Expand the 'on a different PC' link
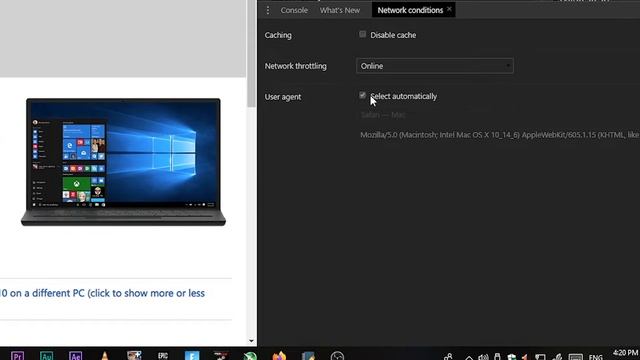 click(102, 293)
